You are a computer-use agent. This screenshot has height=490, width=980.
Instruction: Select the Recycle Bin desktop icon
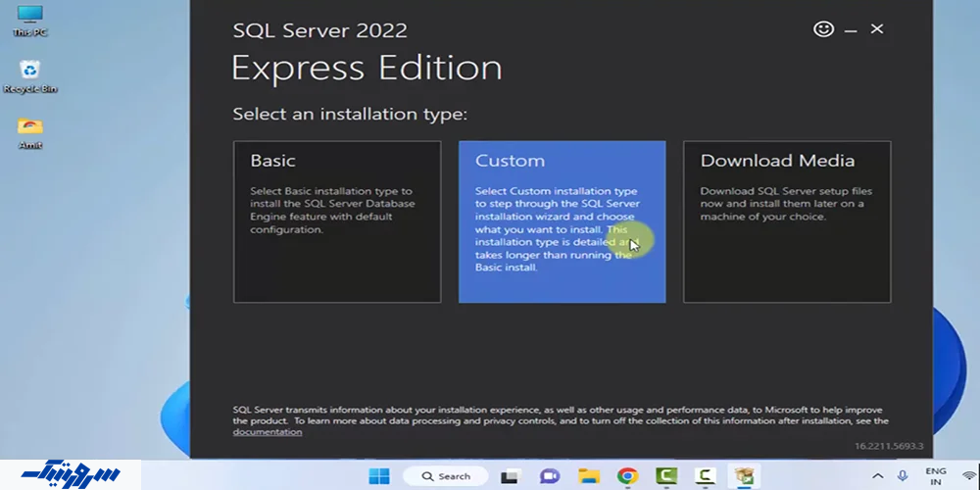(30, 76)
